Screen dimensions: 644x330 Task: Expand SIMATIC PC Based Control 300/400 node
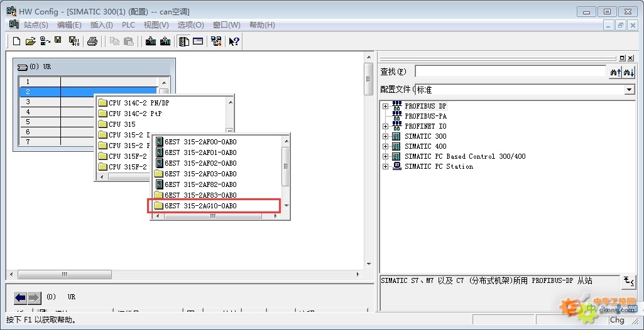[385, 157]
